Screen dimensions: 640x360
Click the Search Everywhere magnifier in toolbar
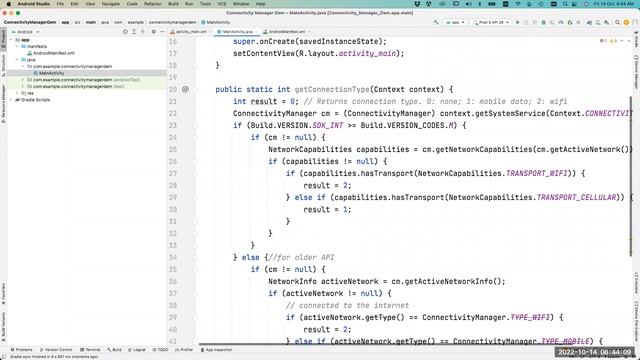617,22
